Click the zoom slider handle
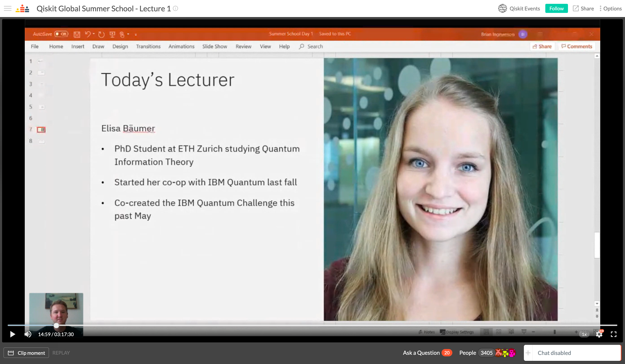 555,332
